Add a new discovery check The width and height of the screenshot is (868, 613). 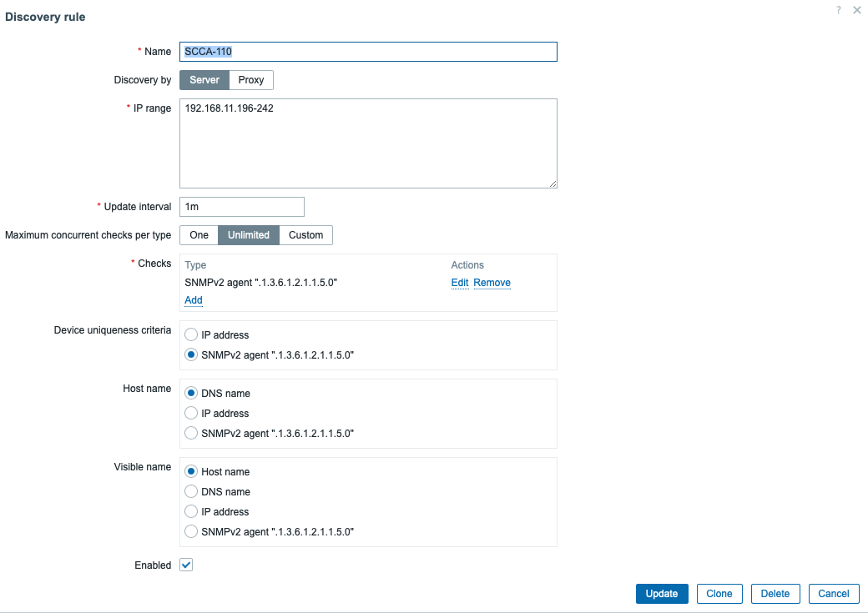194,300
